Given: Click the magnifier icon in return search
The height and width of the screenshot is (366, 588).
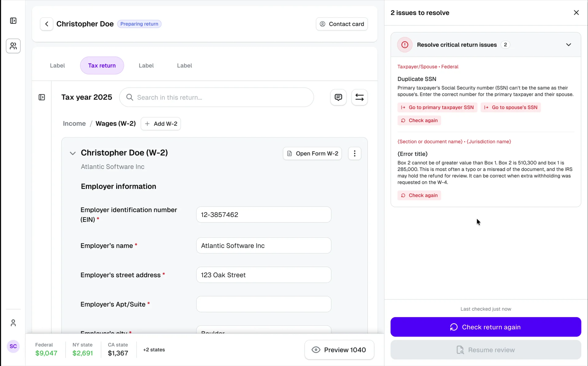Looking at the screenshot, I should point(130,97).
